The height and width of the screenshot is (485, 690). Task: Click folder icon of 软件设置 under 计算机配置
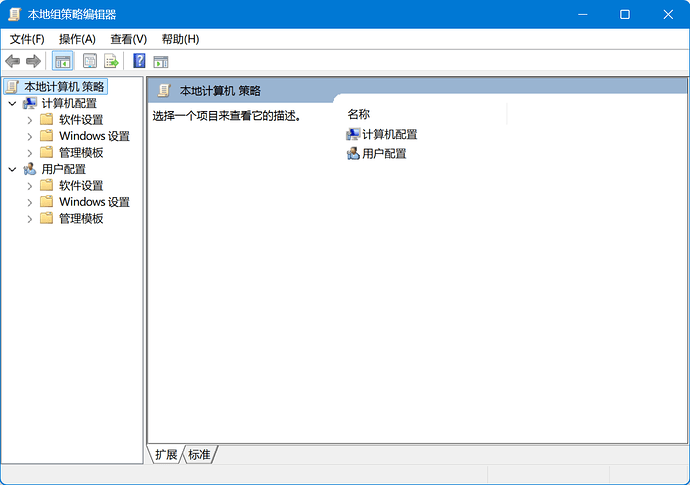pos(47,120)
